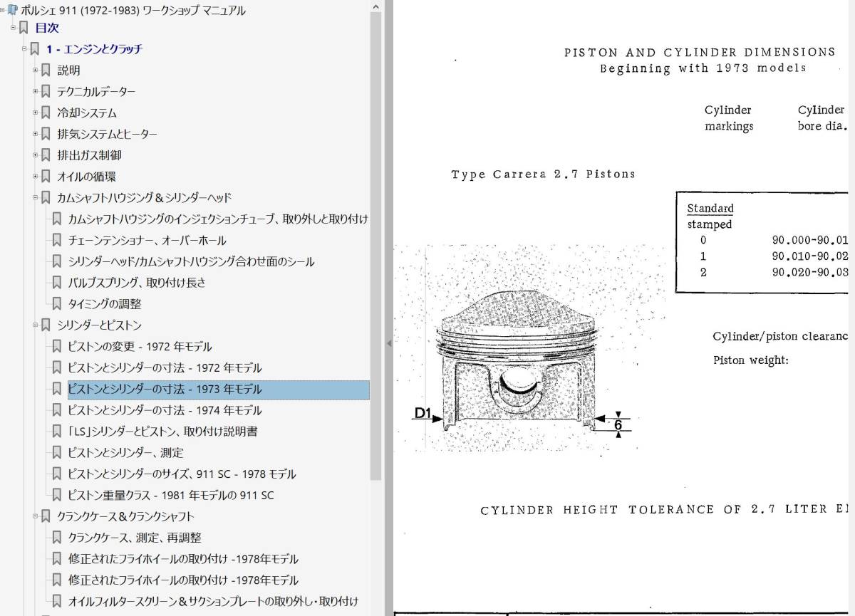Open チェーンテンショナー、オーバーホール bookmark
The image size is (855, 616).
147,240
